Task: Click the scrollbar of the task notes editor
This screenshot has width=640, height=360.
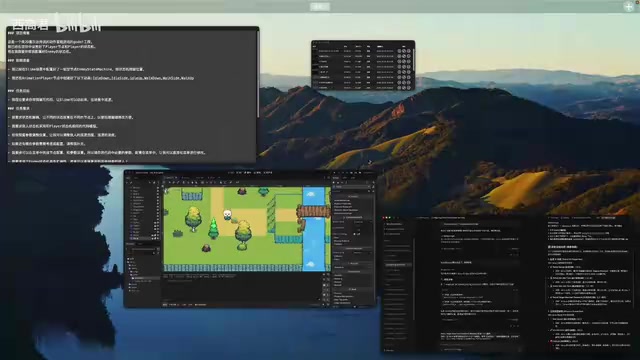Action: coord(258,73)
